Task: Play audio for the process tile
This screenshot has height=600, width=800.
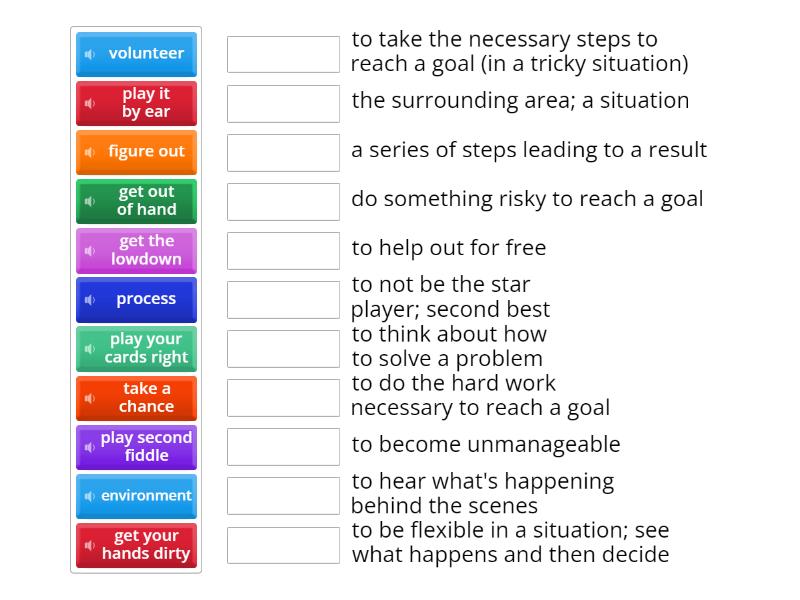Action: (x=90, y=300)
